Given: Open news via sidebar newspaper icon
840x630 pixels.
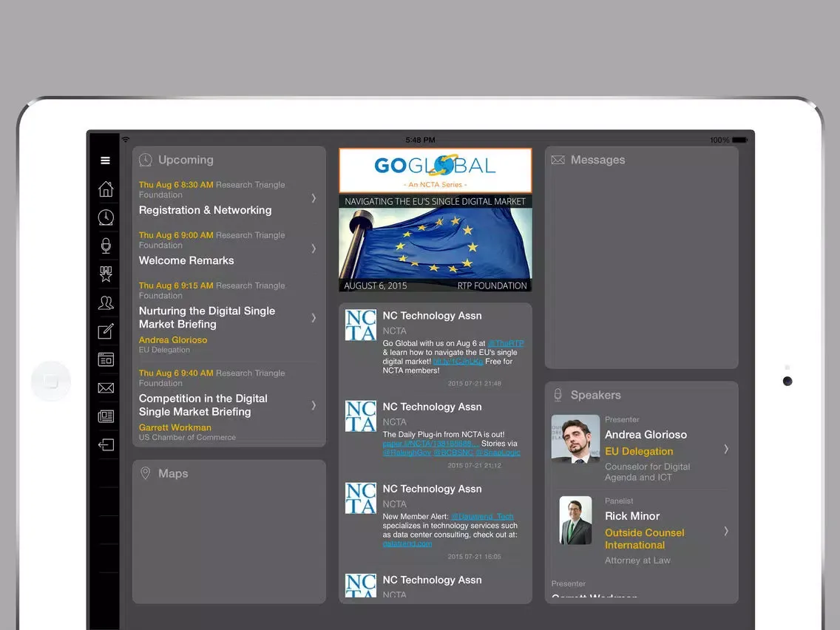Looking at the screenshot, I should 106,416.
